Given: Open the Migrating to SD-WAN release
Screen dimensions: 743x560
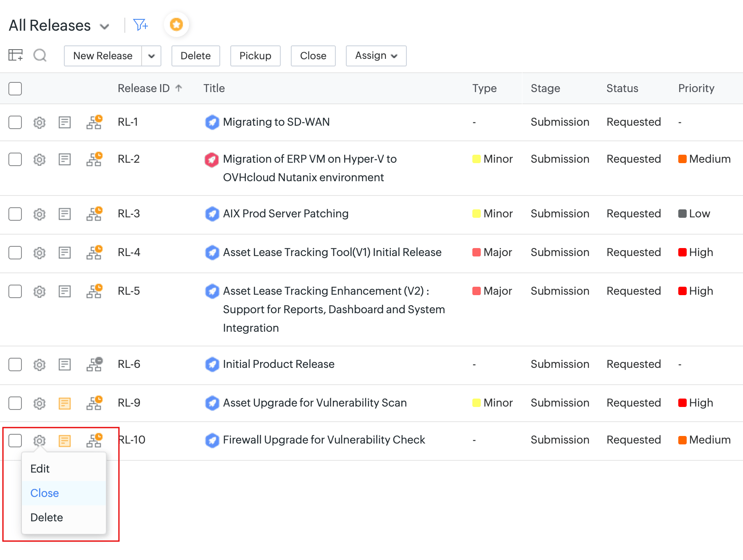Looking at the screenshot, I should [x=276, y=122].
